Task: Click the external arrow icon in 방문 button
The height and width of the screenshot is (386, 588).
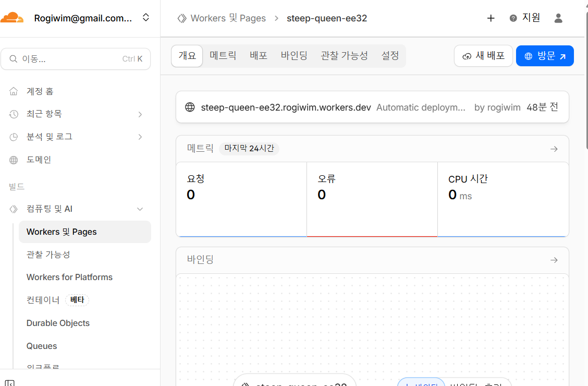Action: click(x=562, y=57)
